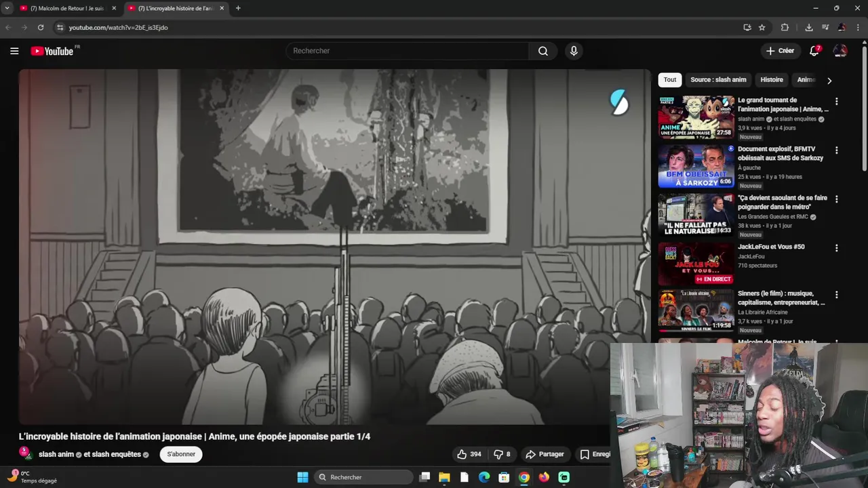Open the BFM obéissait à Sarkozy thumbnail
Viewport: 868px width, 488px height.
[696, 166]
